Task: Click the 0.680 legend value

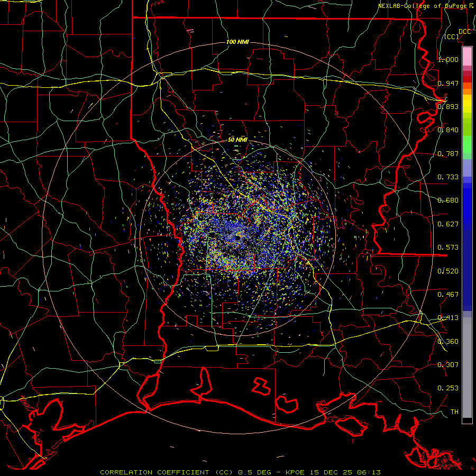Action: (x=448, y=200)
